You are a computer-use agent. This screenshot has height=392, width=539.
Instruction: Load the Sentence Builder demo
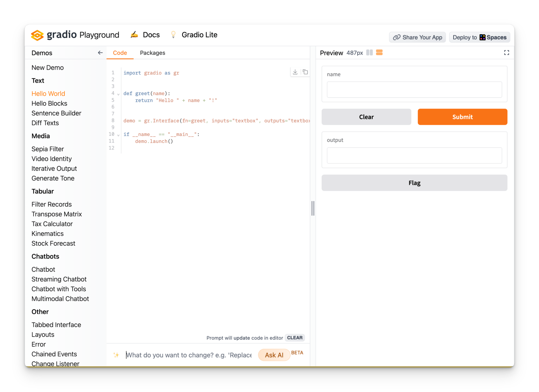pyautogui.click(x=56, y=113)
